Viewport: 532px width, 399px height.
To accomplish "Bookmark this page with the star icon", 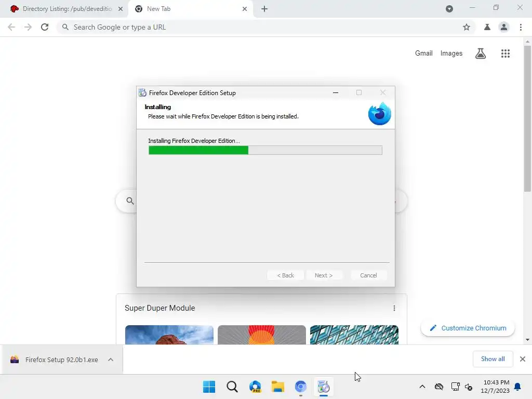I will (467, 27).
